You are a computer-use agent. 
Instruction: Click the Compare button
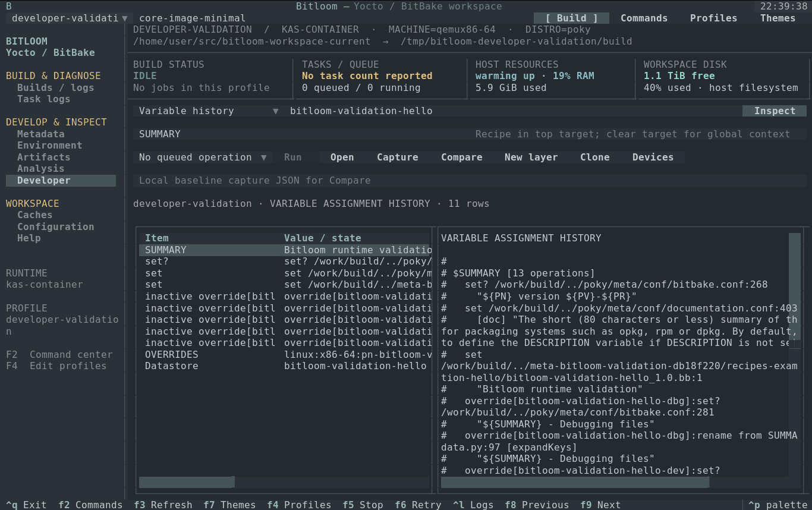461,158
